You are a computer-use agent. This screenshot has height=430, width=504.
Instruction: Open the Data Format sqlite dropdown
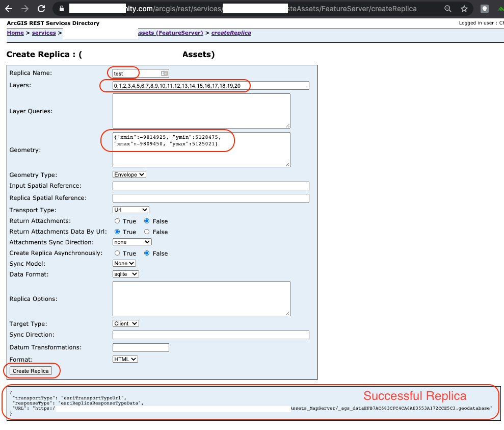(126, 274)
